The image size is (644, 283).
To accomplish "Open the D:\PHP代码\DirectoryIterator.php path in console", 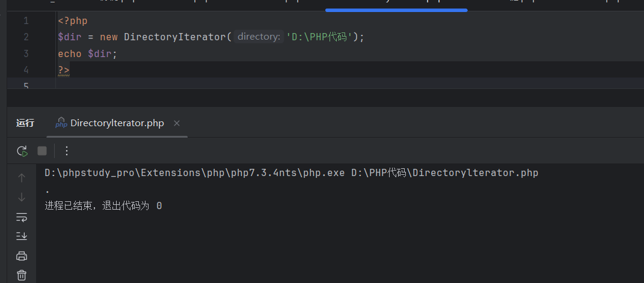I will [444, 173].
